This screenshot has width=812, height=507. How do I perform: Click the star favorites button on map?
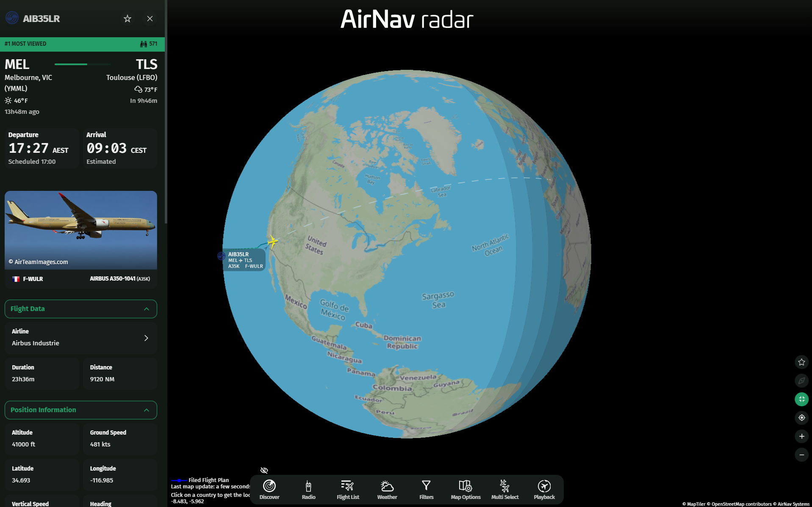(x=801, y=362)
